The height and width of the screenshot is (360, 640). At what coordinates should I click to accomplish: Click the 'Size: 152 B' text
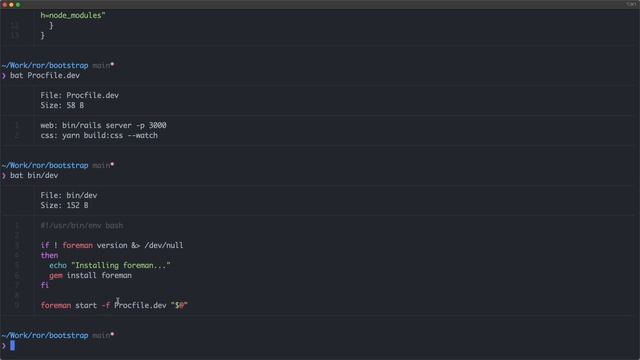pos(64,205)
